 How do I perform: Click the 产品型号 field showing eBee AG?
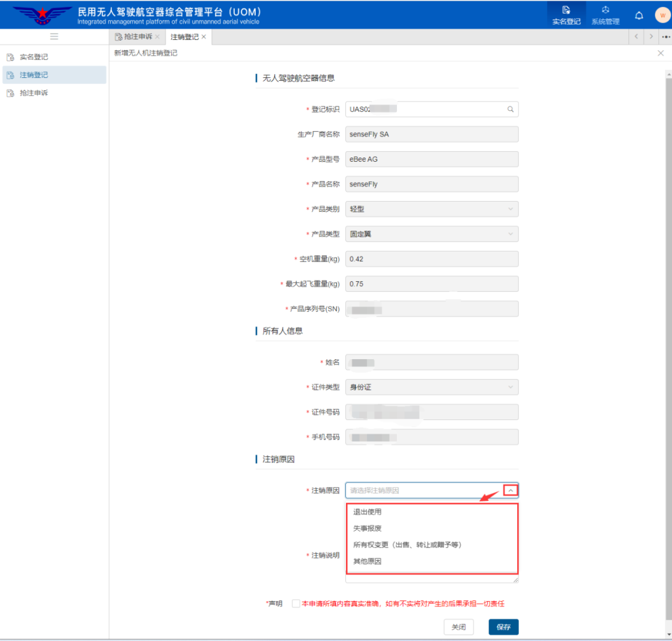432,159
